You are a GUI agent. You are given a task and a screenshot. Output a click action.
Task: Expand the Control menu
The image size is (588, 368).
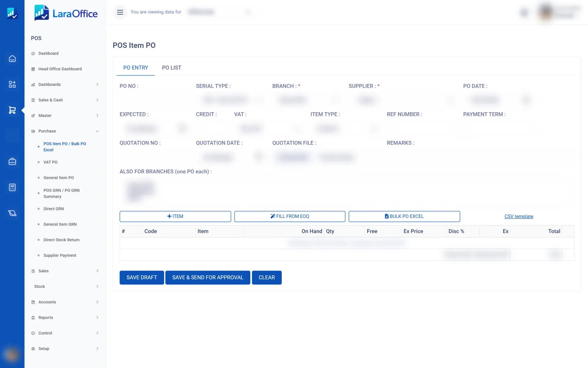pos(65,333)
